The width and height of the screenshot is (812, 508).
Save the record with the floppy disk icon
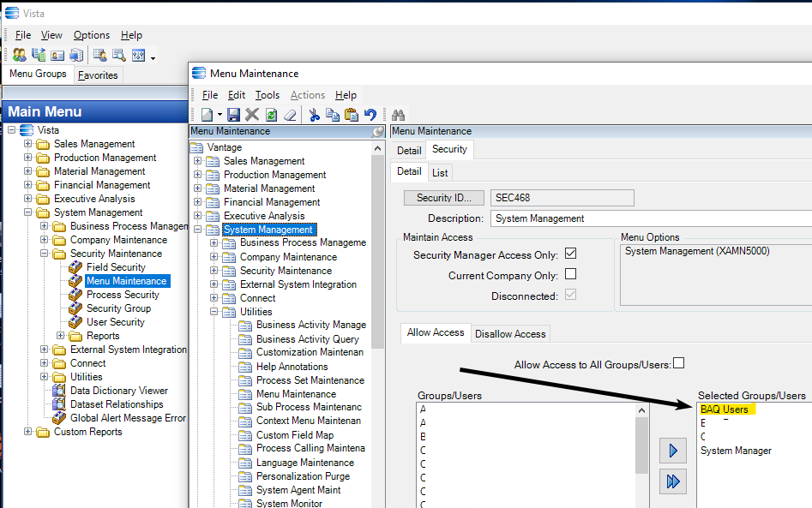pos(233,115)
